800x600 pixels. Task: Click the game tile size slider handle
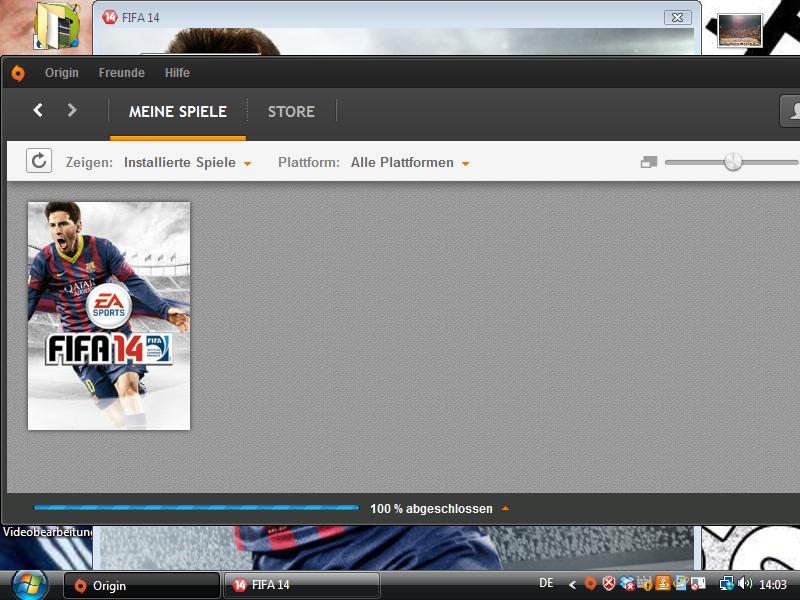[733, 162]
